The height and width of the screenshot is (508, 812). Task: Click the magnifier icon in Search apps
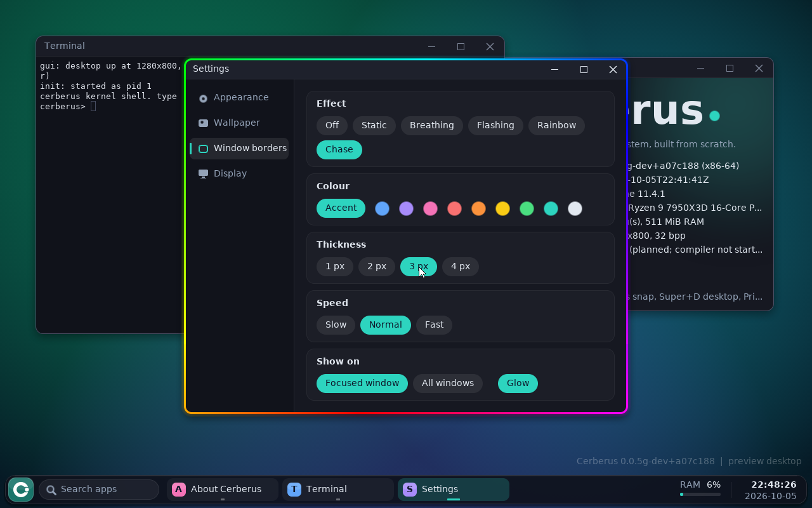(51, 490)
